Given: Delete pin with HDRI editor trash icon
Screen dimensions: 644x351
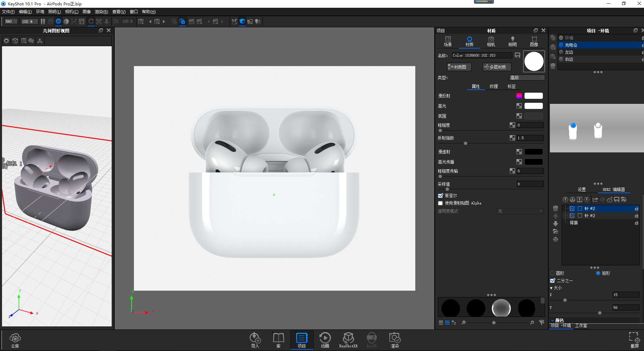Looking at the screenshot, I should [556, 208].
